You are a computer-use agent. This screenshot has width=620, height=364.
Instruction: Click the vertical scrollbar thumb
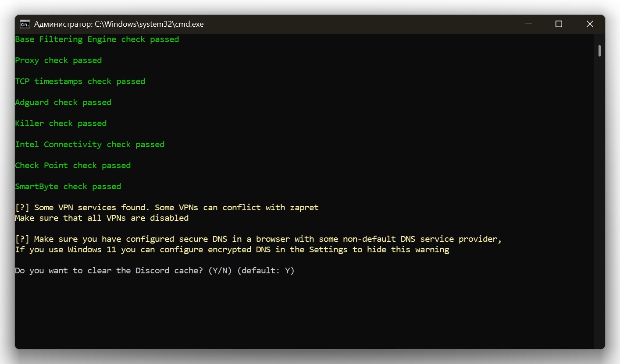pyautogui.click(x=599, y=51)
